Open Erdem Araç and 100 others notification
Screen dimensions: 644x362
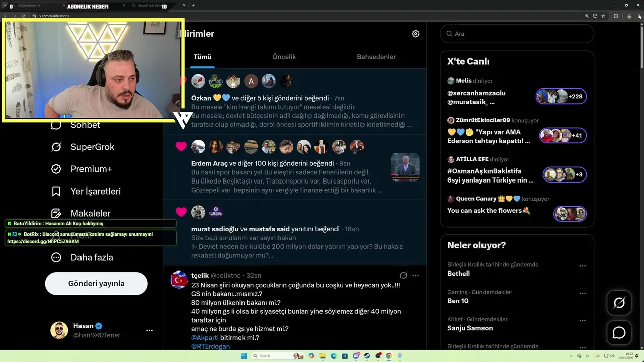pyautogui.click(x=295, y=167)
